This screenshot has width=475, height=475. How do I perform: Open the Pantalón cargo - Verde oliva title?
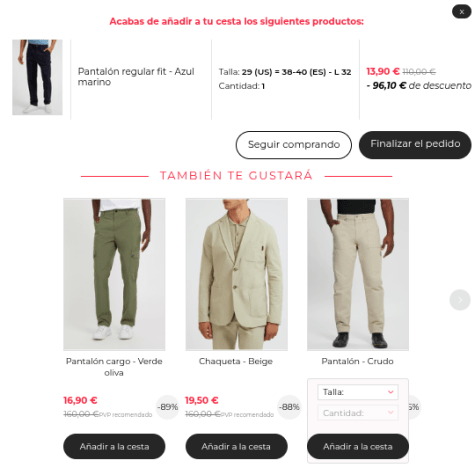point(114,367)
